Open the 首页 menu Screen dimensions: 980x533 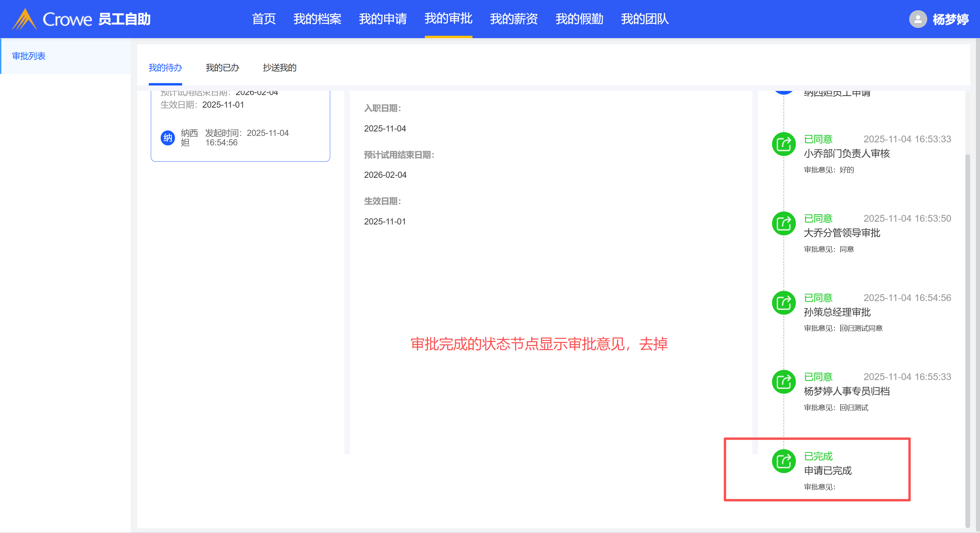coord(264,19)
